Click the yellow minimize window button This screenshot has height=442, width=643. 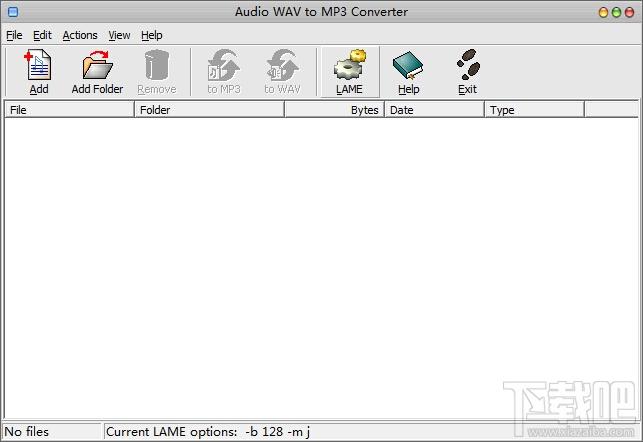pyautogui.click(x=603, y=12)
